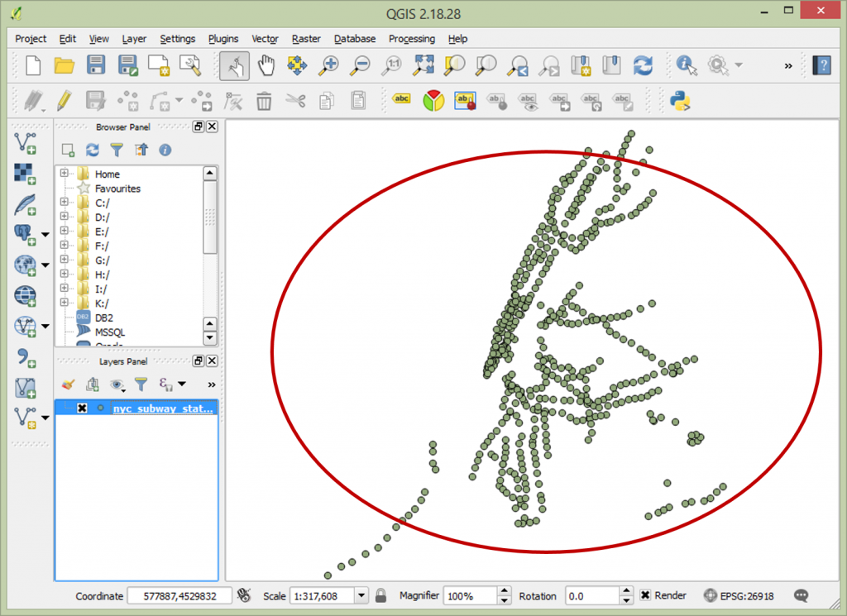Open the Processing menu
847x616 pixels.
click(411, 39)
